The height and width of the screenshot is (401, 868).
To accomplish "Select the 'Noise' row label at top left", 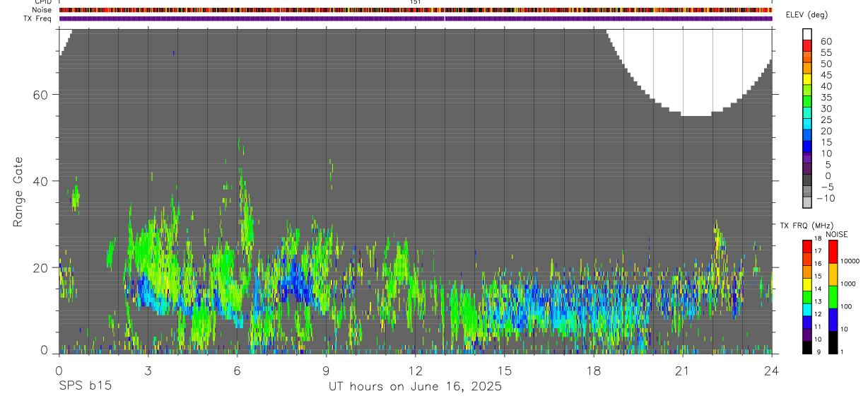I will 42,10.
